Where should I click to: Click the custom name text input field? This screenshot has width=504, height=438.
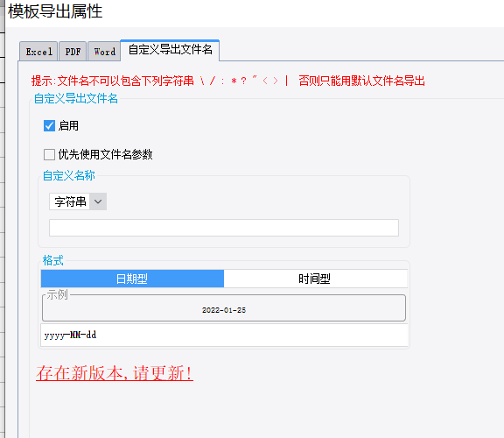pos(224,228)
